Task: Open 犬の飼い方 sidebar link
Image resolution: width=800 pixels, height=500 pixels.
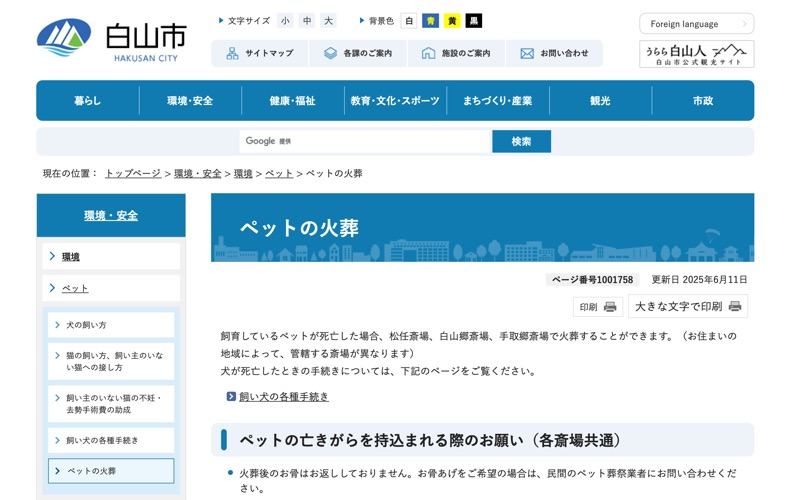Action: click(111, 324)
